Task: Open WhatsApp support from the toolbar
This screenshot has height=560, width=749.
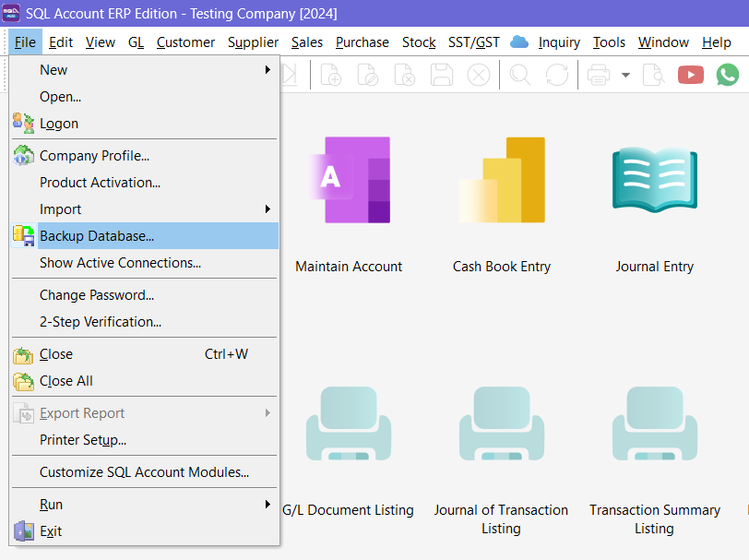Action: click(x=728, y=75)
